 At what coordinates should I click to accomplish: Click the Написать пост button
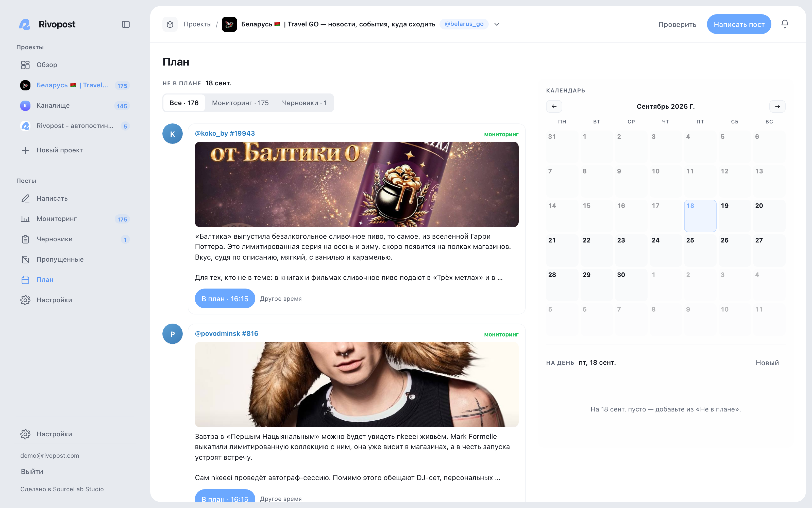pyautogui.click(x=739, y=24)
